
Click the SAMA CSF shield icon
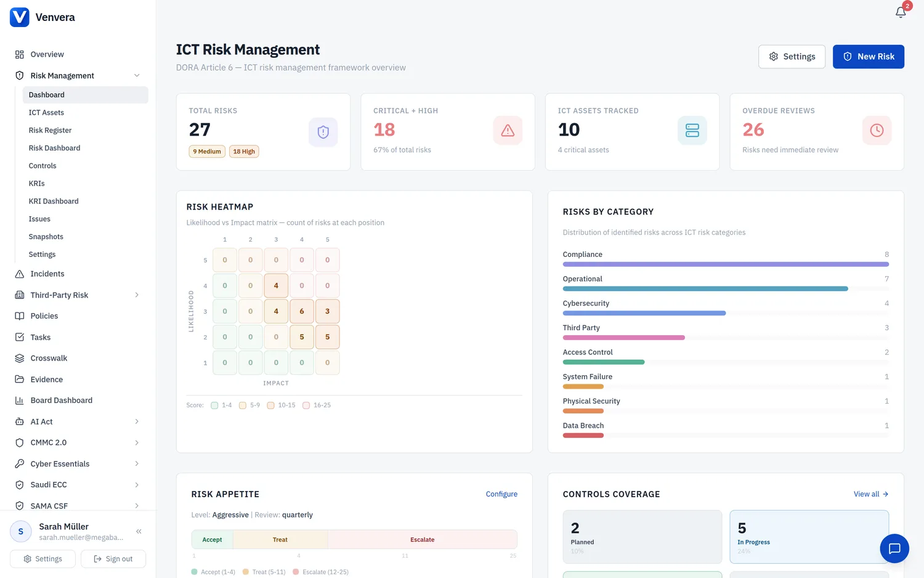point(20,506)
